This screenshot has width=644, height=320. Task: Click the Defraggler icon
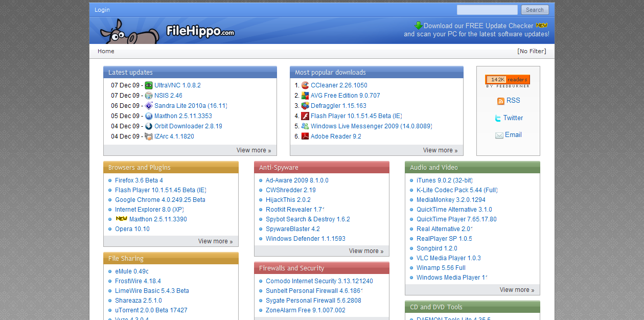[305, 106]
